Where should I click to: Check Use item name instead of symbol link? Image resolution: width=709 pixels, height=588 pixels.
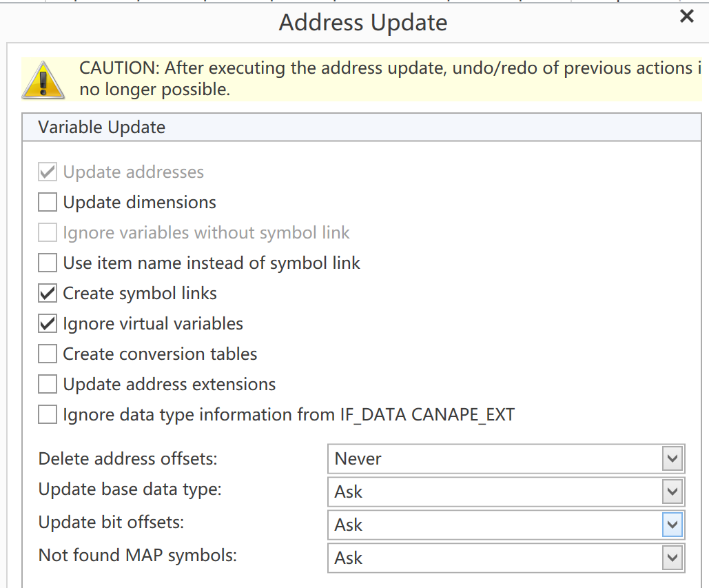48,263
